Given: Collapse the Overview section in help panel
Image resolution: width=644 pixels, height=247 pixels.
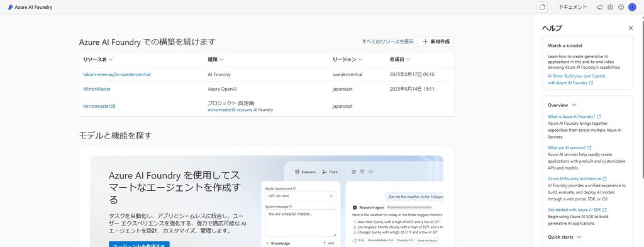Looking at the screenshot, I should point(574,105).
